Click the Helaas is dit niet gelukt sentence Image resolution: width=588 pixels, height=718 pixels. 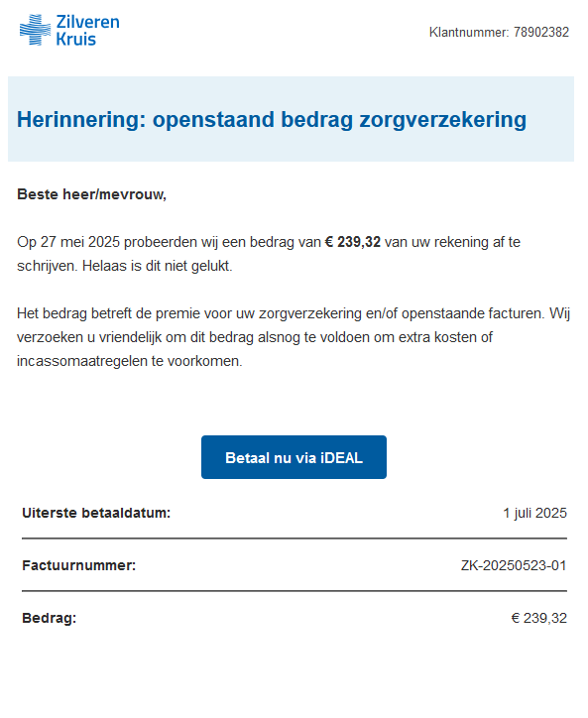click(157, 266)
